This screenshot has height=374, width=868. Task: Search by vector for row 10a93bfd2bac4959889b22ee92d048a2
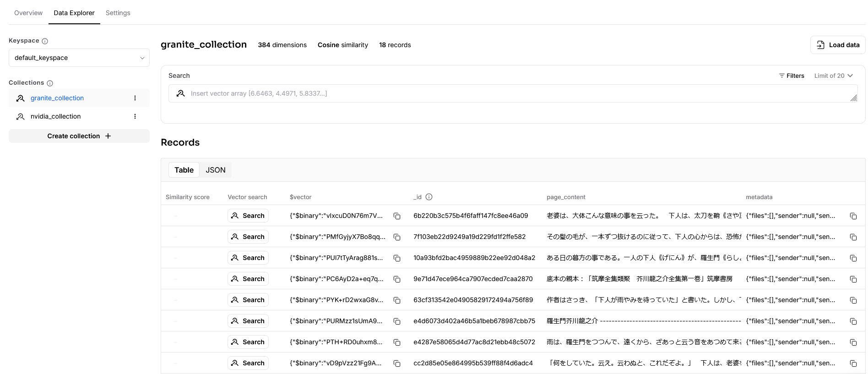pos(248,258)
